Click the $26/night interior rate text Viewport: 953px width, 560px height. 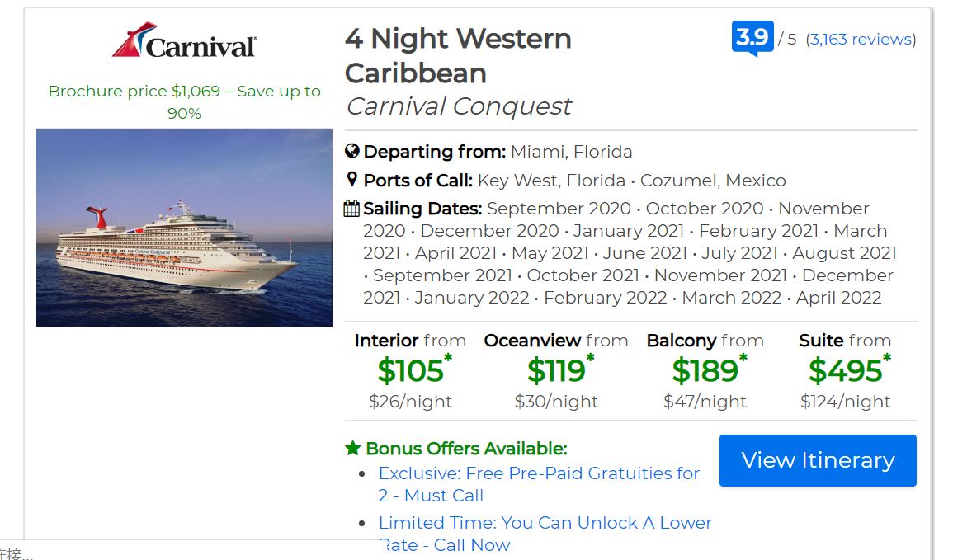tap(411, 402)
